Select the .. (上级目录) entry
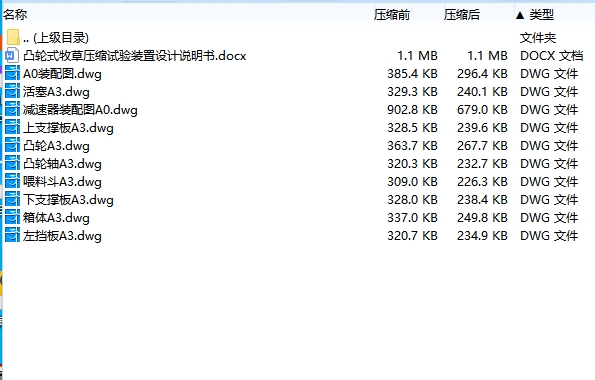595x380 pixels. (56, 38)
